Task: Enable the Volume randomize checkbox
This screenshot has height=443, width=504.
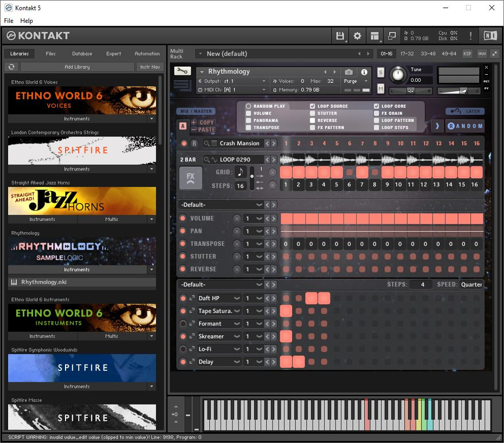Action: tap(248, 113)
